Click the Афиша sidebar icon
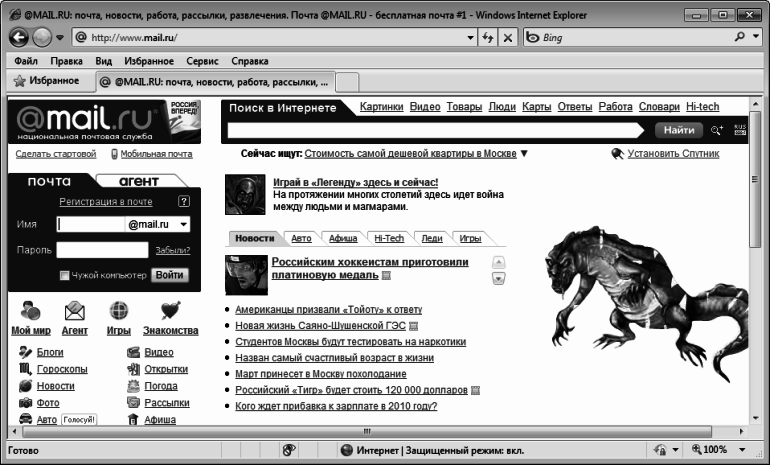This screenshot has width=770, height=465. click(x=133, y=419)
